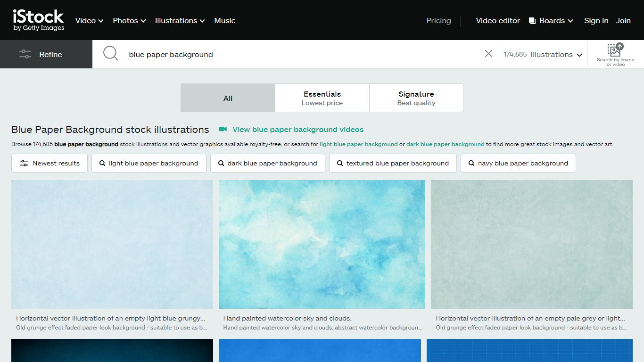The height and width of the screenshot is (362, 644).
Task: Sort by Newest results
Action: [x=50, y=163]
